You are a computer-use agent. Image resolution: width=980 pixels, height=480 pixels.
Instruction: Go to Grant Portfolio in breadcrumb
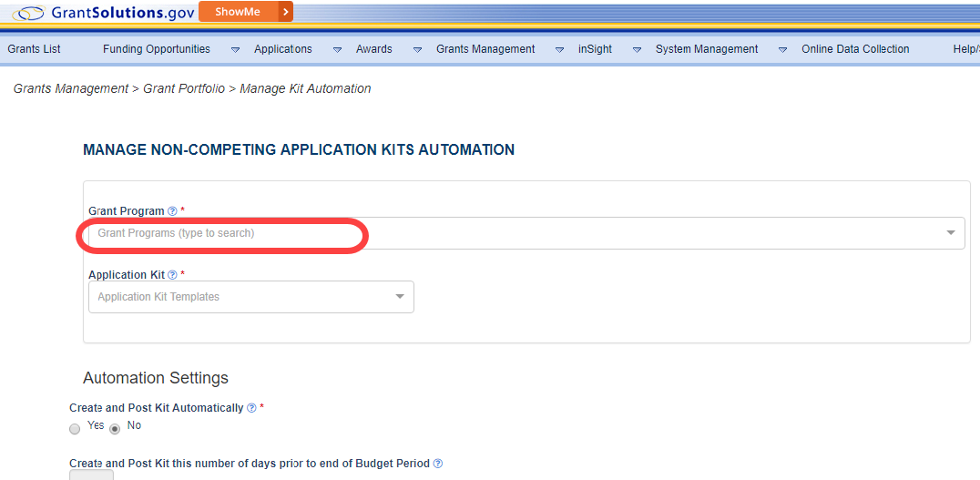pos(185,88)
